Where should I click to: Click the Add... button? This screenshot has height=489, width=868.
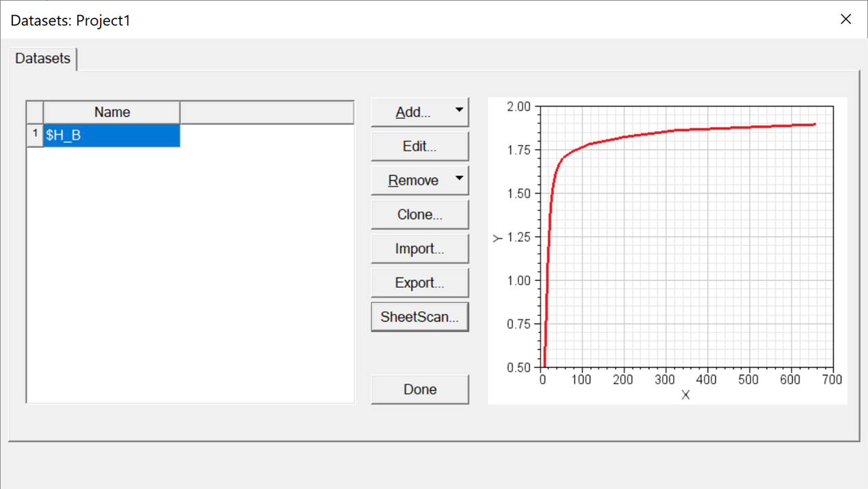(412, 112)
